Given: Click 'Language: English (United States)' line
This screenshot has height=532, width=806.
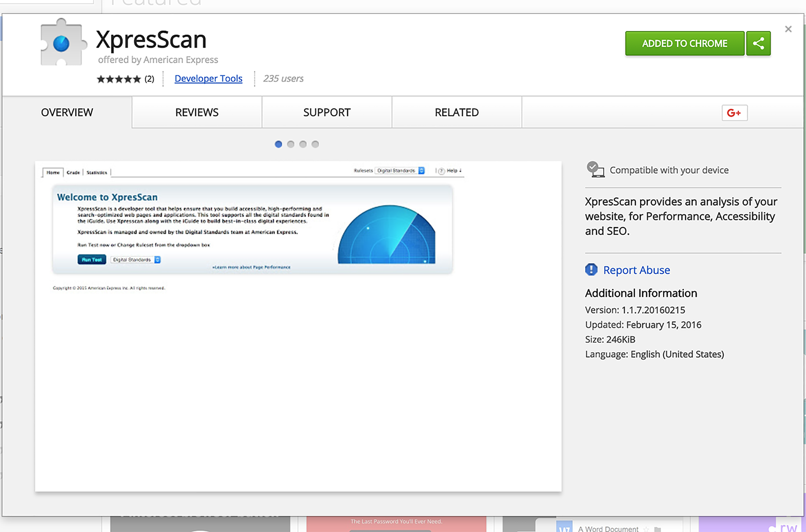Looking at the screenshot, I should click(x=654, y=354).
